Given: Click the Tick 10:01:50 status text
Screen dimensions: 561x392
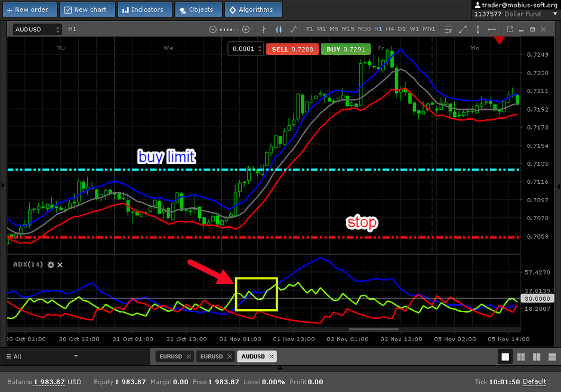Looking at the screenshot, I should pos(497,382).
